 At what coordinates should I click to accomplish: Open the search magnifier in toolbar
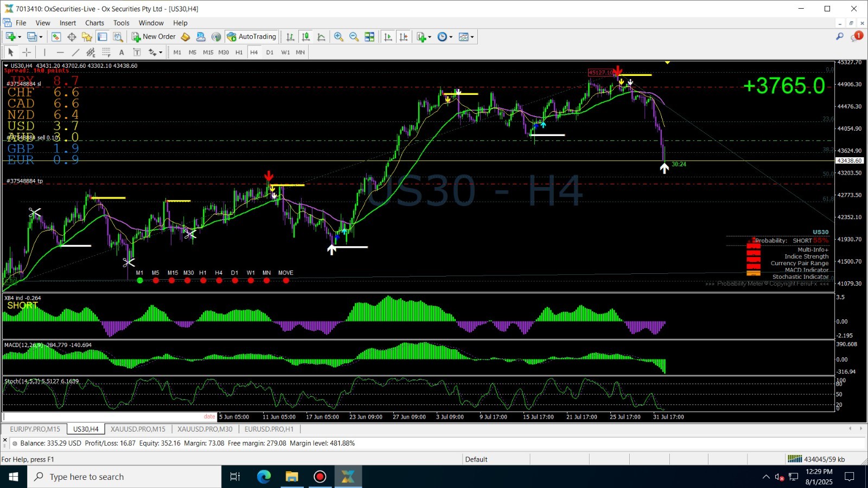840,36
